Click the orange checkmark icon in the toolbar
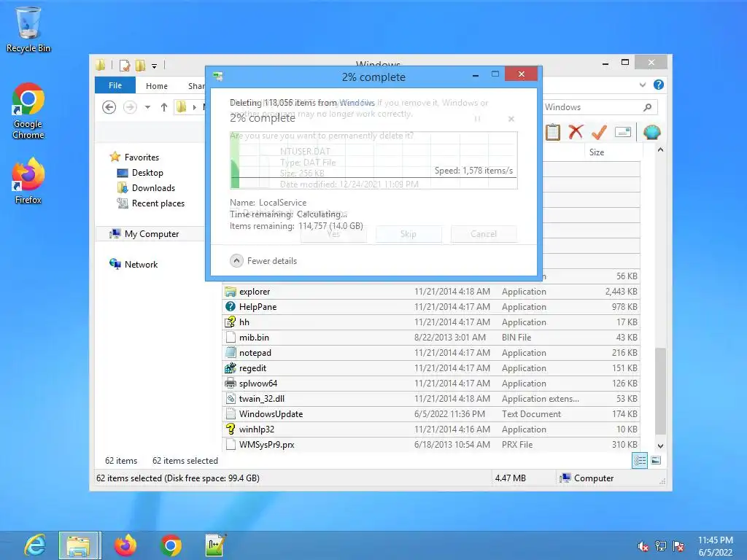This screenshot has width=747, height=560. tap(599, 132)
